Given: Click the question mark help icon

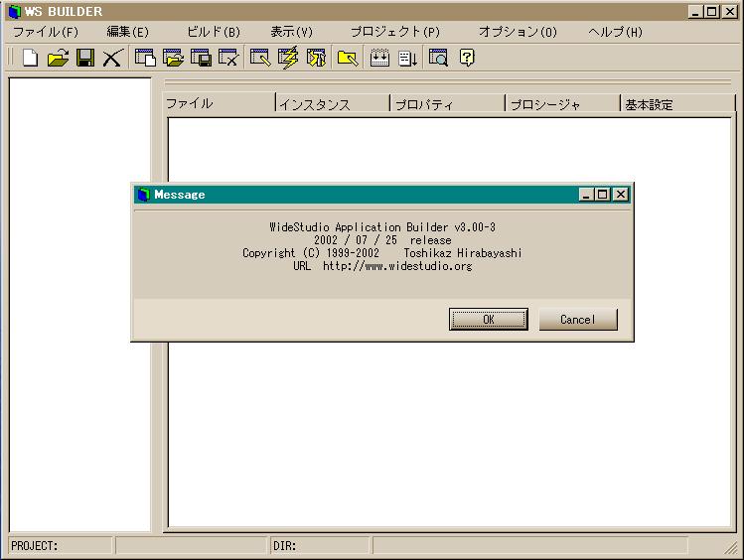Looking at the screenshot, I should (467, 58).
